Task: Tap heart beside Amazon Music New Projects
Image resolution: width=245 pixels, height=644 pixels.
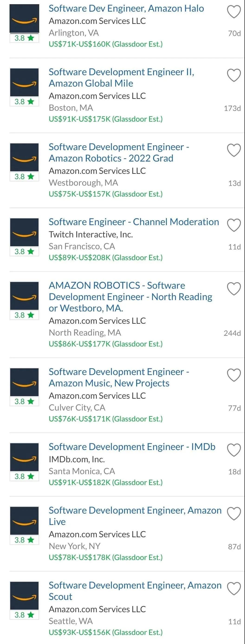Action: (234, 375)
